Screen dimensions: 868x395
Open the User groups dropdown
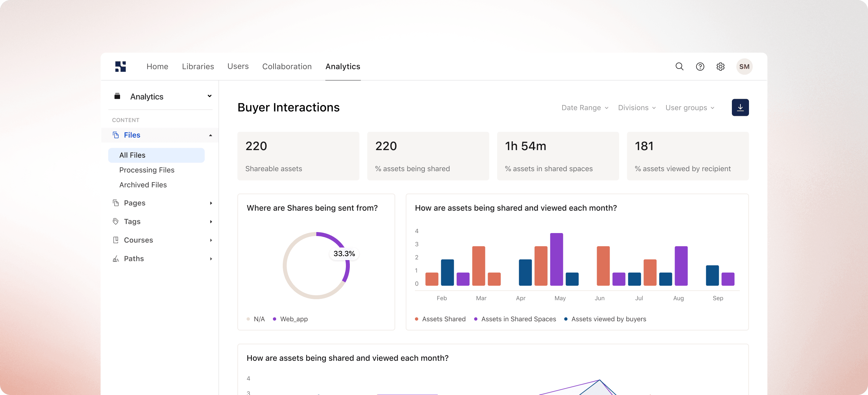coord(690,108)
